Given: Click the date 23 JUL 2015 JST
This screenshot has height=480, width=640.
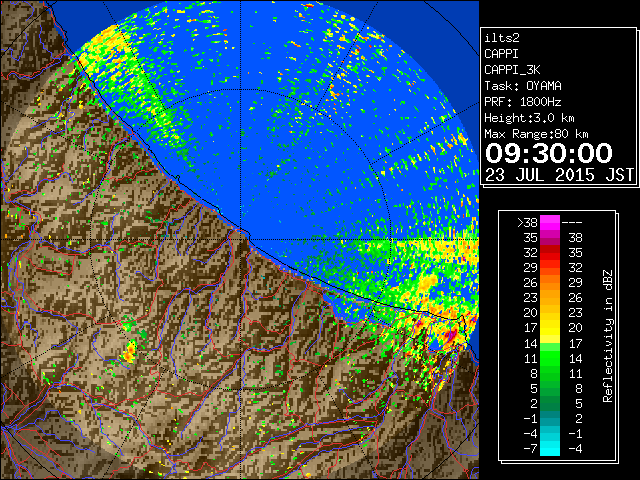Looking at the screenshot, I should point(559,175).
